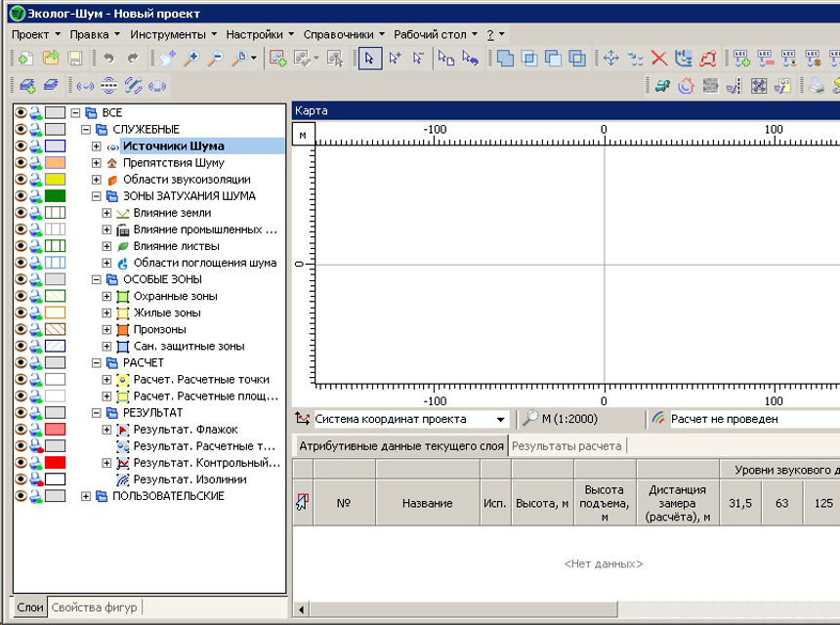Switch to Свойства фигур tab
Image resolution: width=840 pixels, height=625 pixels.
pos(95,607)
